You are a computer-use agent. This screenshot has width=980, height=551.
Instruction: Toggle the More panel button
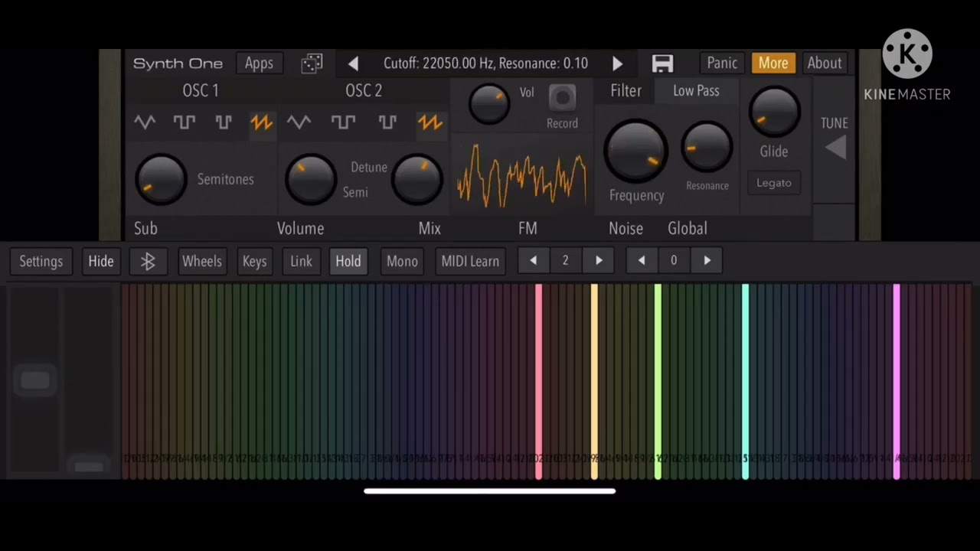click(x=773, y=64)
